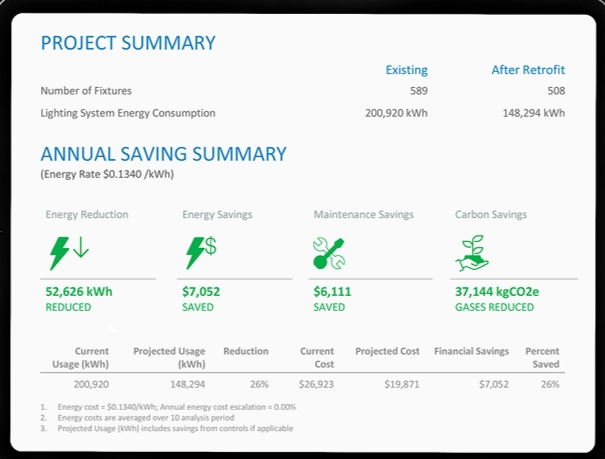The image size is (605, 459).
Task: Select the $26,923 Current Cost cell
Action: [x=316, y=385]
